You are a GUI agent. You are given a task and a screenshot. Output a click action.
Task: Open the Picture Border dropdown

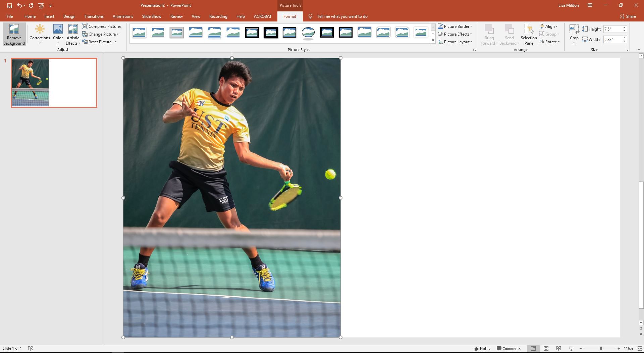pyautogui.click(x=455, y=26)
